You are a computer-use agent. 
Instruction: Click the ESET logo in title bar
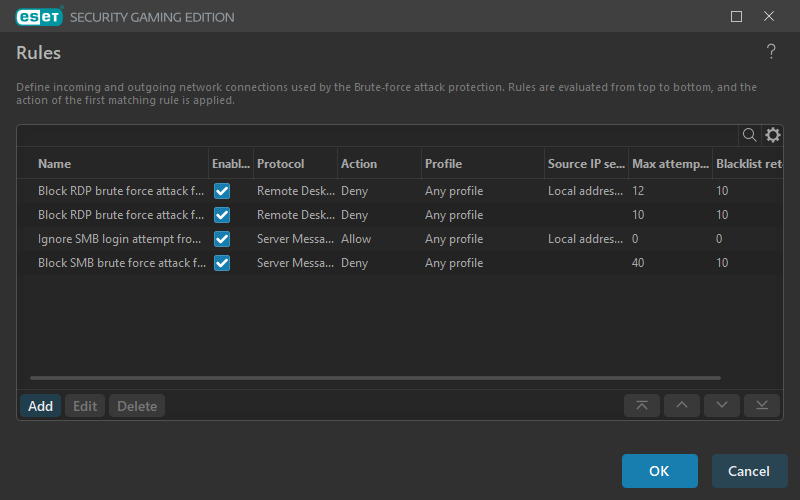[x=39, y=17]
